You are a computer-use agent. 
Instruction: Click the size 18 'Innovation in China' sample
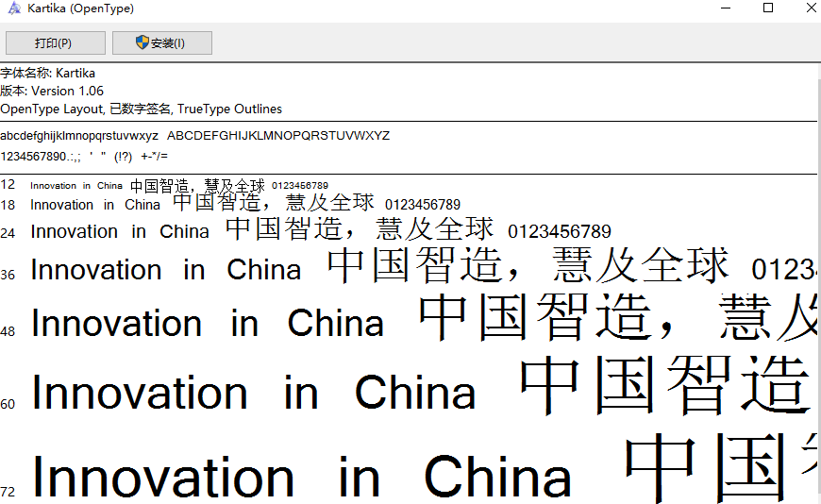tap(95, 205)
